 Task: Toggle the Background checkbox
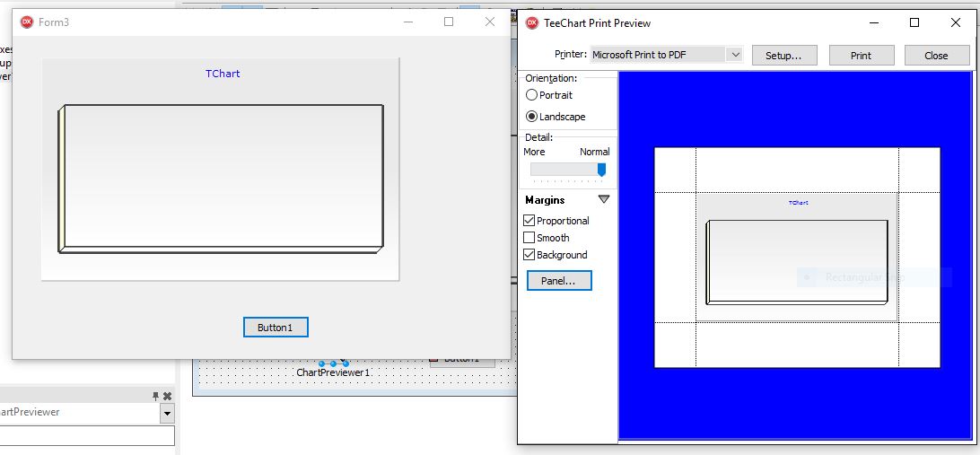529,254
